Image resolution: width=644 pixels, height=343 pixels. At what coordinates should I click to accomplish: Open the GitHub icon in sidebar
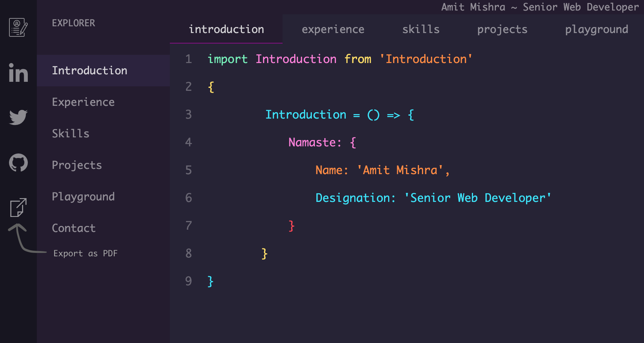point(18,162)
